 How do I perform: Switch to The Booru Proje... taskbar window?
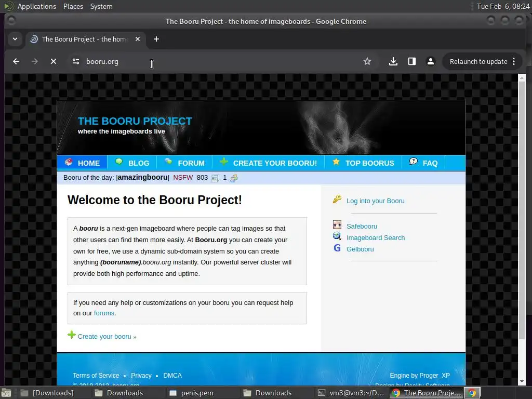click(426, 393)
